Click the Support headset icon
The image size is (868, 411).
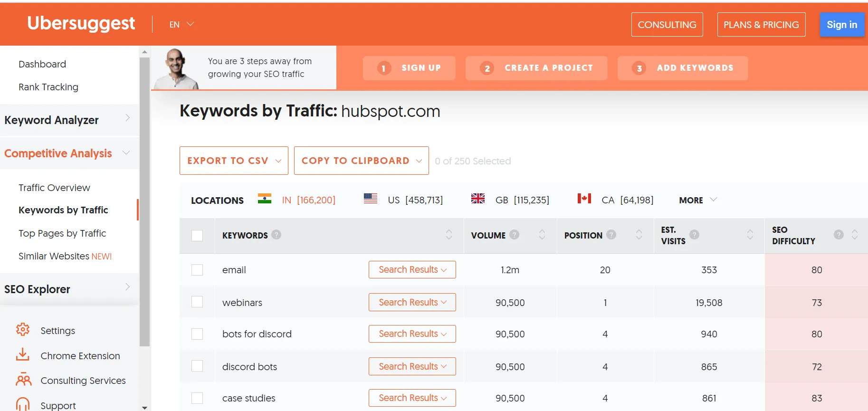pyautogui.click(x=23, y=404)
